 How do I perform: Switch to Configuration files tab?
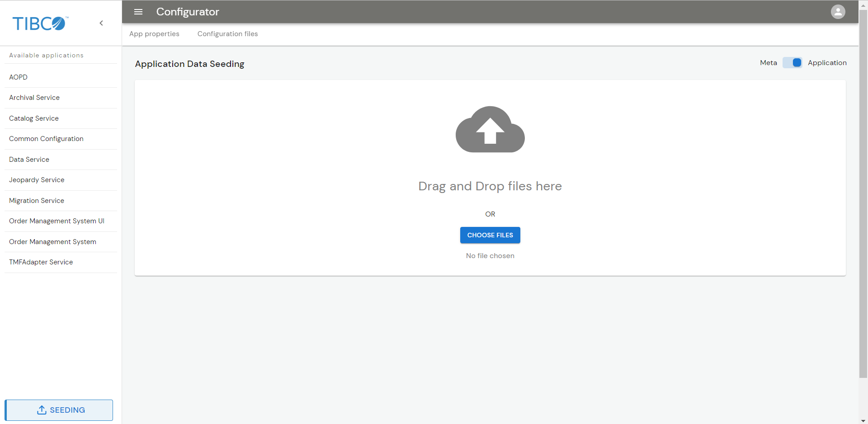click(x=227, y=34)
